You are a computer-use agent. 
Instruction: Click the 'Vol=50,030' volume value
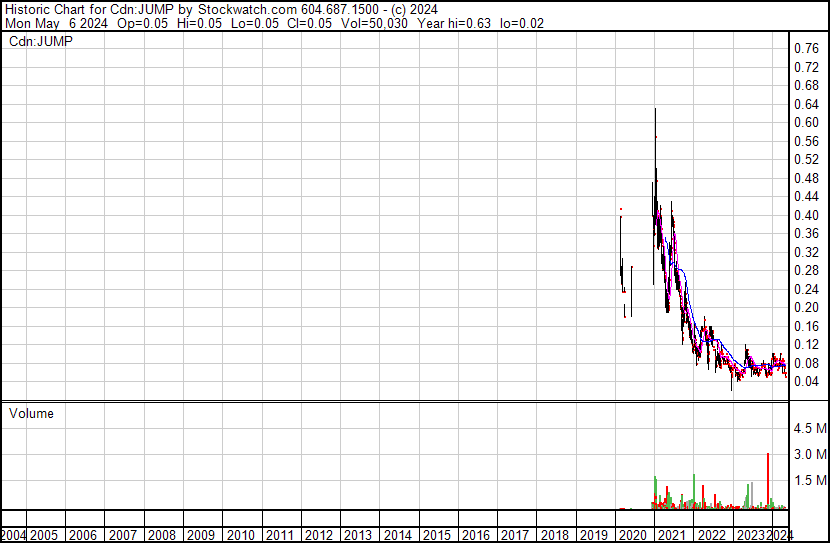point(374,23)
